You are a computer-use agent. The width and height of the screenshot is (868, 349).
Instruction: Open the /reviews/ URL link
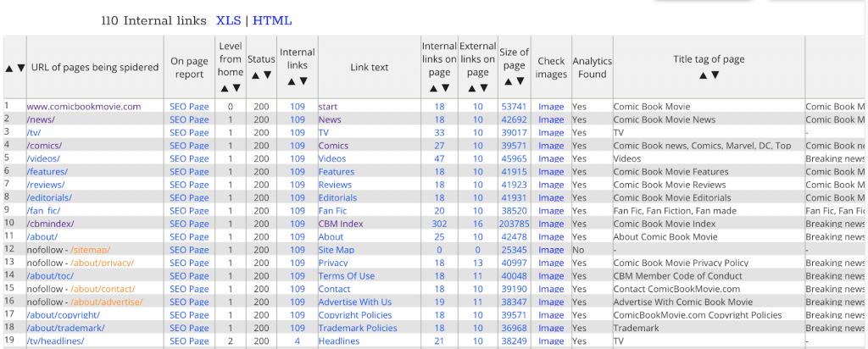[46, 185]
